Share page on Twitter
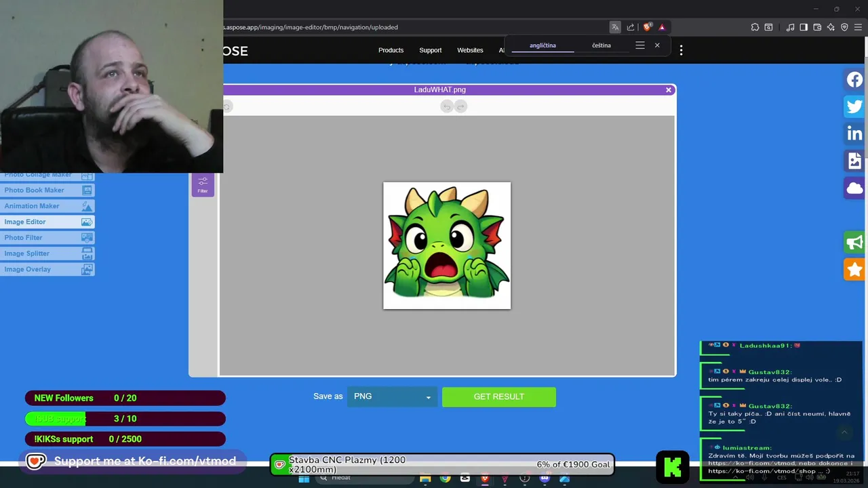868x488 pixels. (854, 106)
